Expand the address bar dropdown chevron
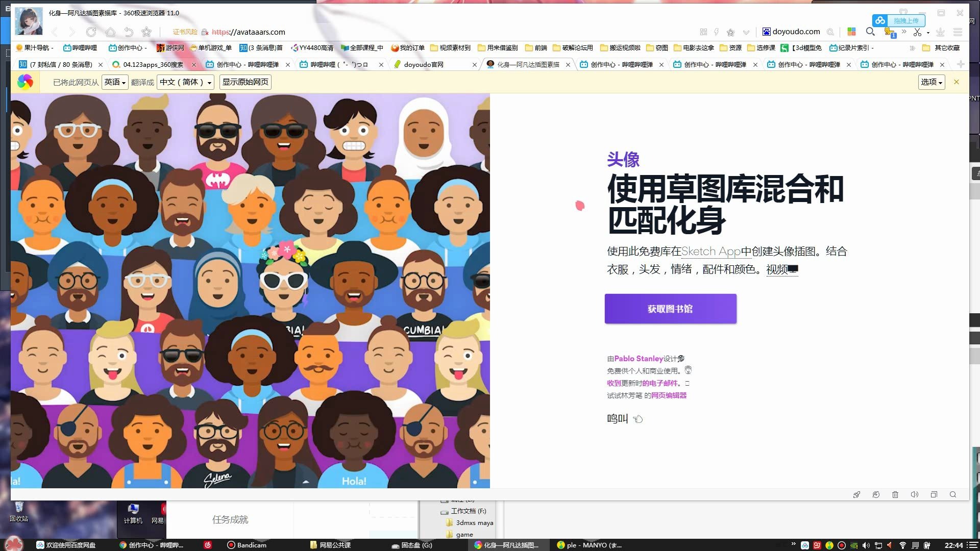Image resolution: width=980 pixels, height=551 pixels. coord(746,32)
